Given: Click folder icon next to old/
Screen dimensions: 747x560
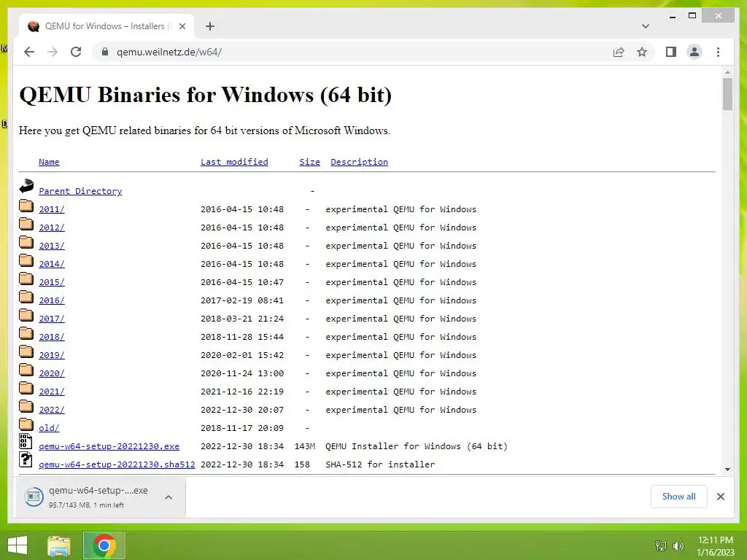Looking at the screenshot, I should (26, 424).
